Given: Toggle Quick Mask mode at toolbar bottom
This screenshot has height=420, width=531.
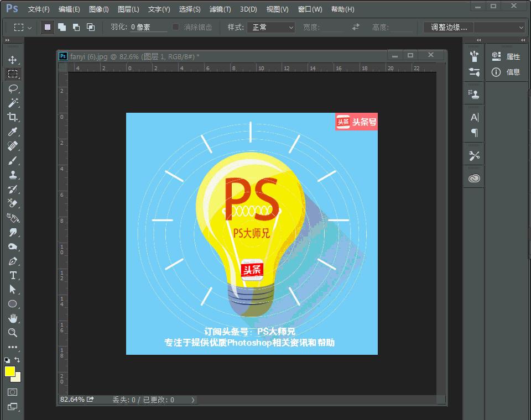Looking at the screenshot, I should 13,391.
